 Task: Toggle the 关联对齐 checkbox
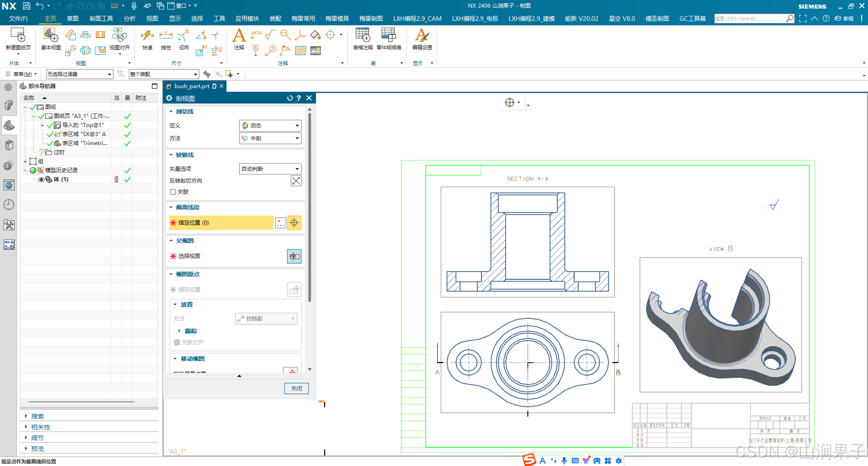click(x=177, y=343)
